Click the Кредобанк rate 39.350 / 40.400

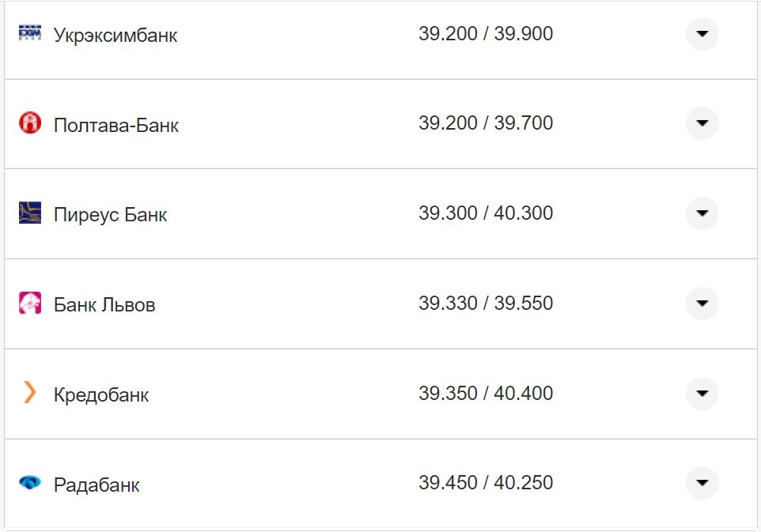[486, 393]
